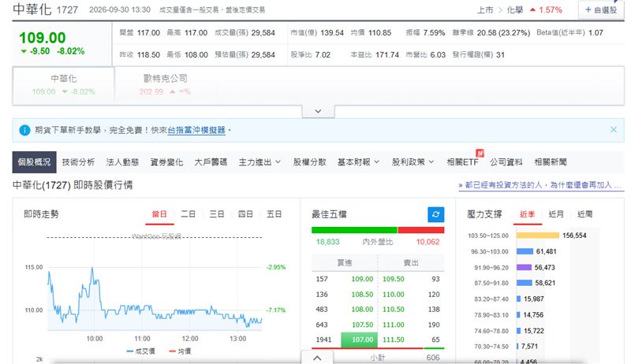This screenshot has width=631, height=364.
Task: Select 近季 pressure support range
Action: tap(527, 214)
